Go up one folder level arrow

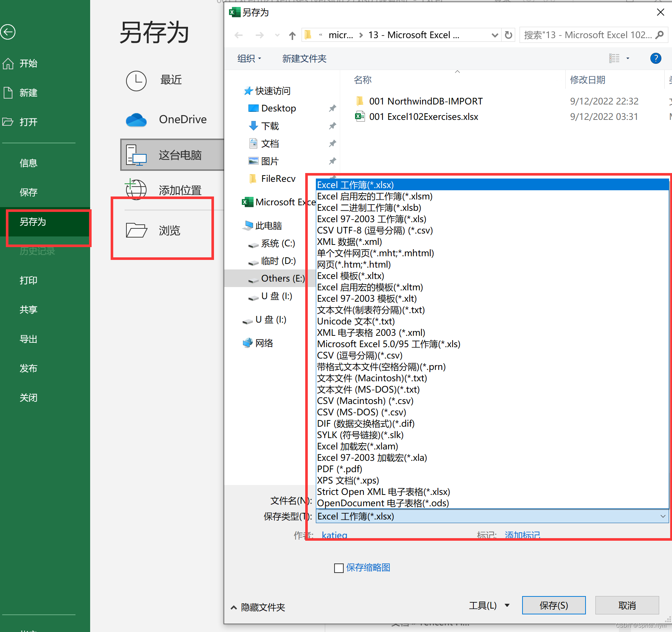point(292,35)
